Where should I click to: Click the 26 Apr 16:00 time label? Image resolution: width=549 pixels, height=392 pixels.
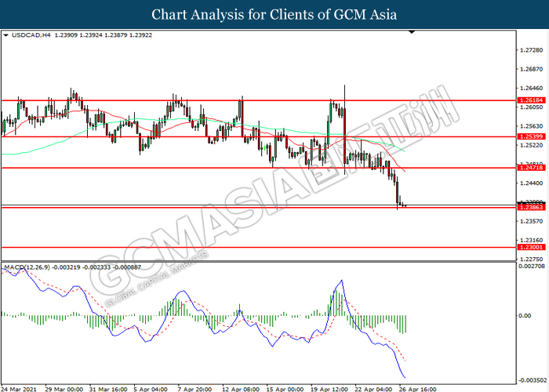tap(417, 389)
